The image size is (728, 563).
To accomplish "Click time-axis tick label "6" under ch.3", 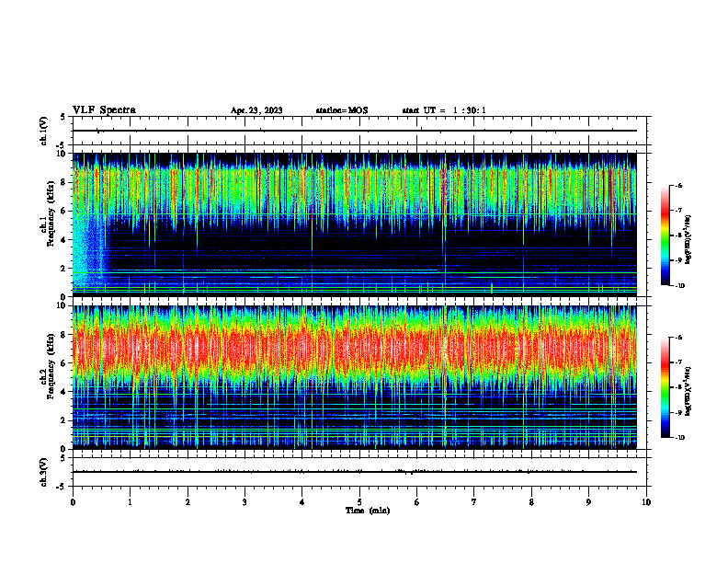I will click(417, 502).
